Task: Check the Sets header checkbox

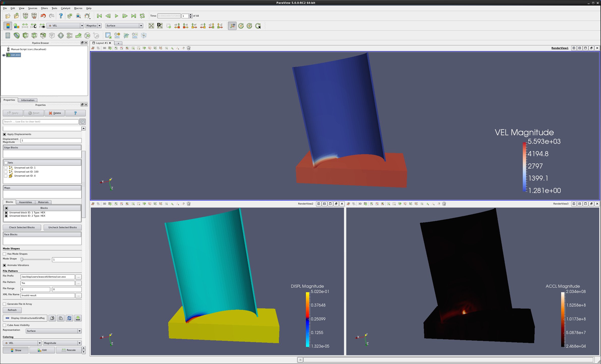Action: click(x=6, y=163)
